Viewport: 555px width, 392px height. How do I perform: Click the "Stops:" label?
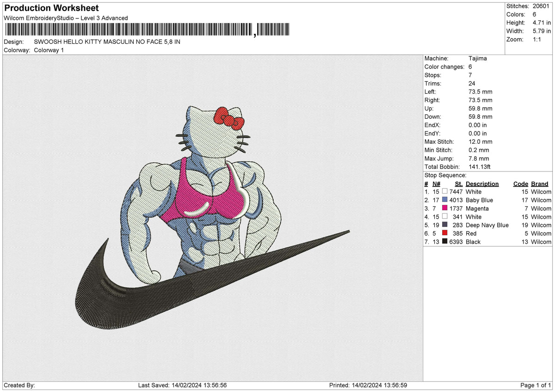[x=433, y=75]
